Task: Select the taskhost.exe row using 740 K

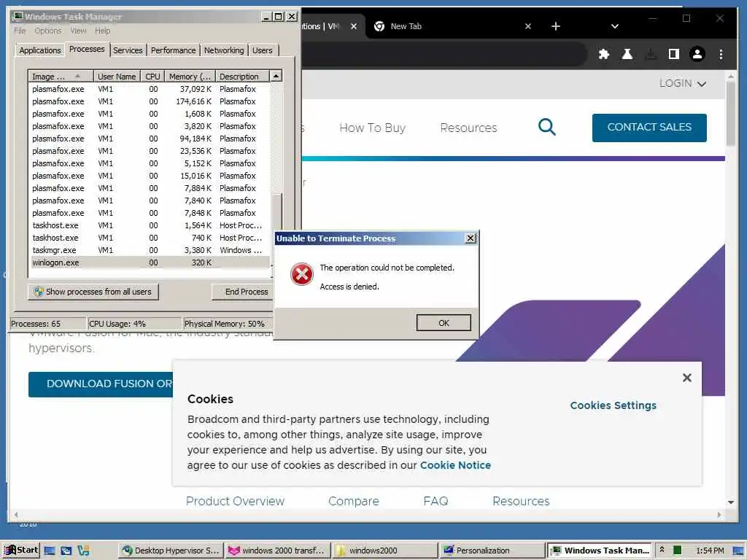Action: point(150,238)
